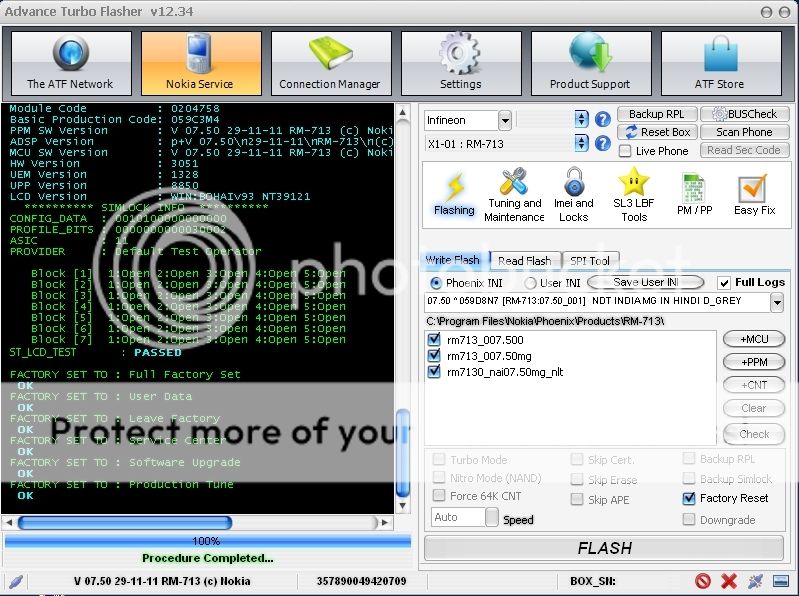Open The ATF Network section
The image size is (799, 596).
pyautogui.click(x=71, y=63)
